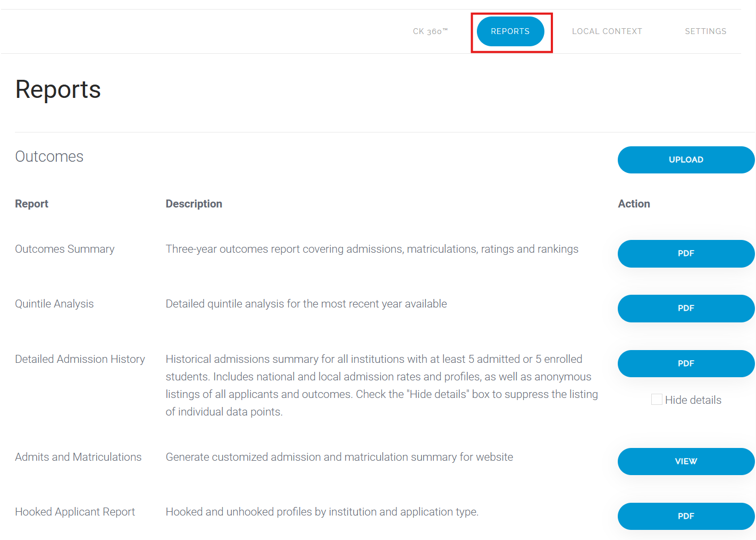The height and width of the screenshot is (540, 756).
Task: Click the Quintile Analysis report name
Action: 54,304
